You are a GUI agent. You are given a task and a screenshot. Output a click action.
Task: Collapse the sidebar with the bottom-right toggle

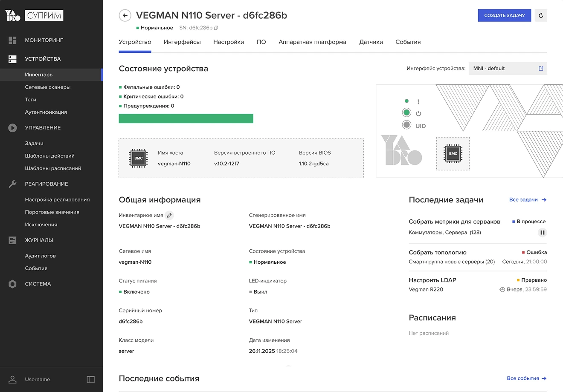point(91,379)
